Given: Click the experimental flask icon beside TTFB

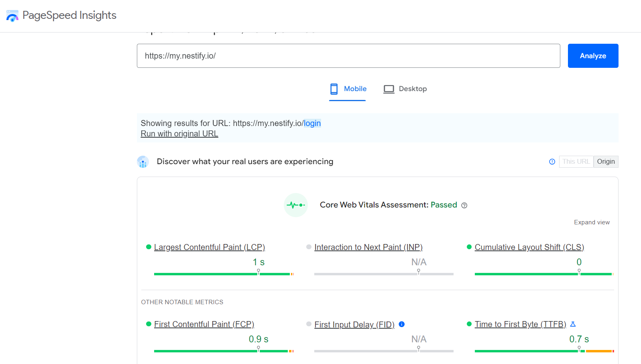Looking at the screenshot, I should tap(573, 324).
